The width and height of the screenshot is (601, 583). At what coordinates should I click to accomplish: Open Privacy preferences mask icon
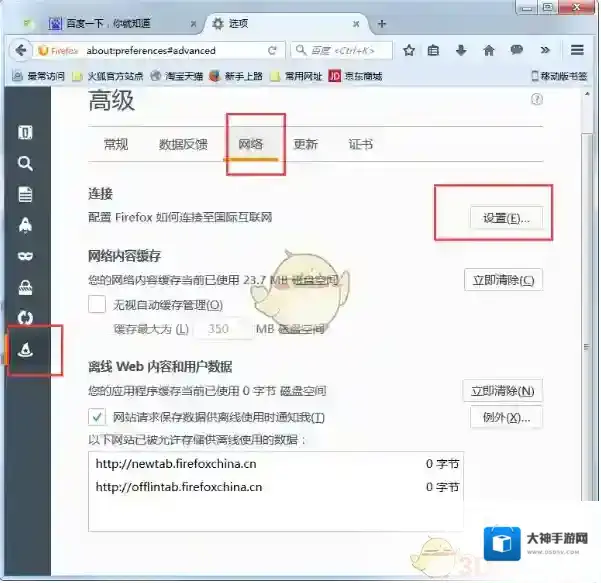[25, 256]
